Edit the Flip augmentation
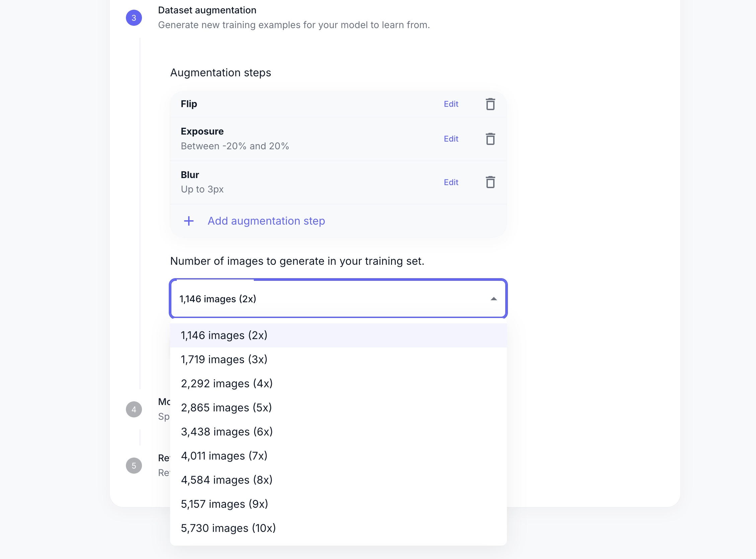The width and height of the screenshot is (756, 559). pyautogui.click(x=451, y=104)
